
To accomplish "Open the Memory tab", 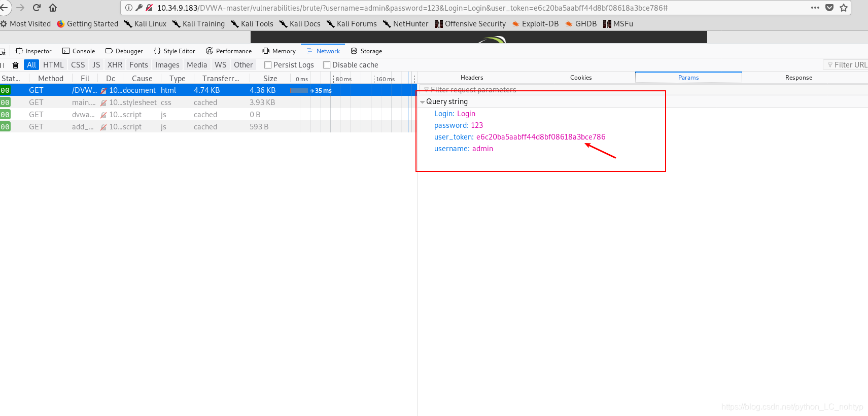I will [x=279, y=51].
